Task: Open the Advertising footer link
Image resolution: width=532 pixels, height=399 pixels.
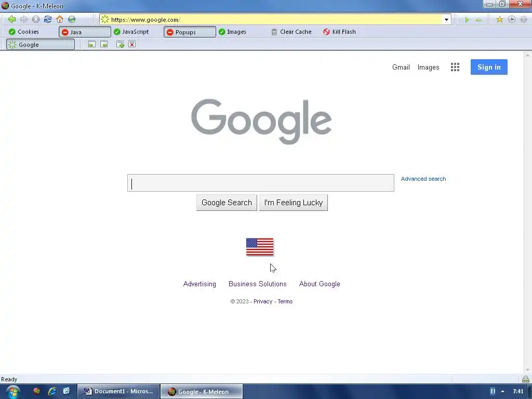Action: pyautogui.click(x=199, y=284)
